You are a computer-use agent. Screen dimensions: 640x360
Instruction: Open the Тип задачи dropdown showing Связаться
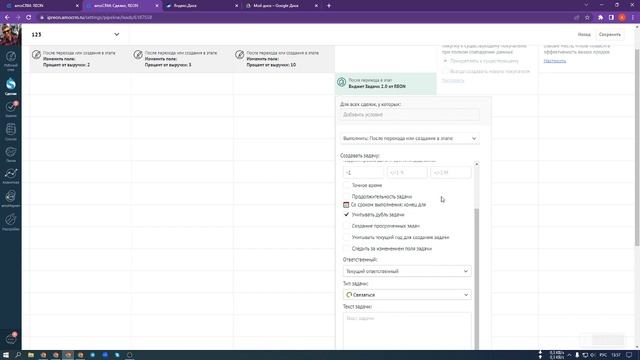(407, 295)
